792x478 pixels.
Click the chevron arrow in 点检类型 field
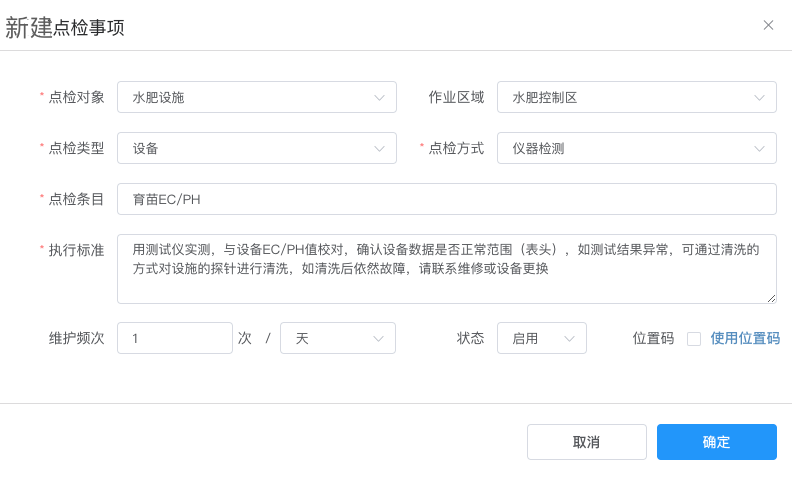click(379, 149)
